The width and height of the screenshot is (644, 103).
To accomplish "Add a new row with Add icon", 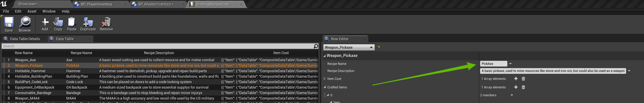I will click(x=45, y=24).
